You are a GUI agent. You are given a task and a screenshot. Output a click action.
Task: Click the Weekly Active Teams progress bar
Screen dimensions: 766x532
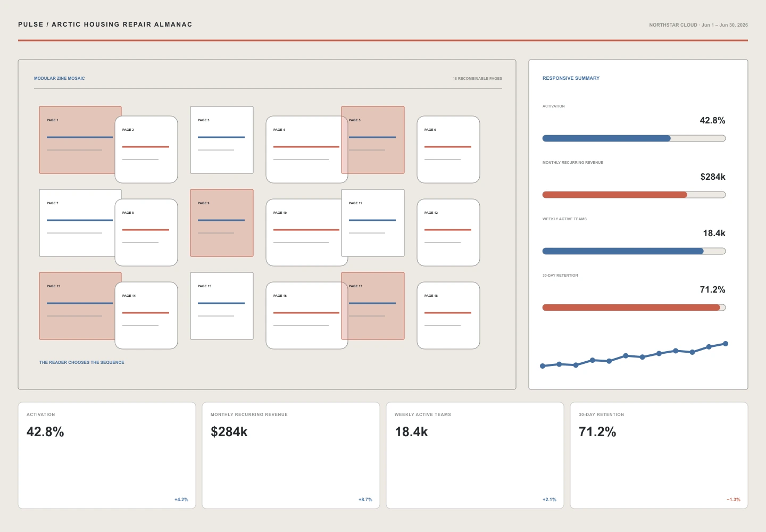[634, 251]
